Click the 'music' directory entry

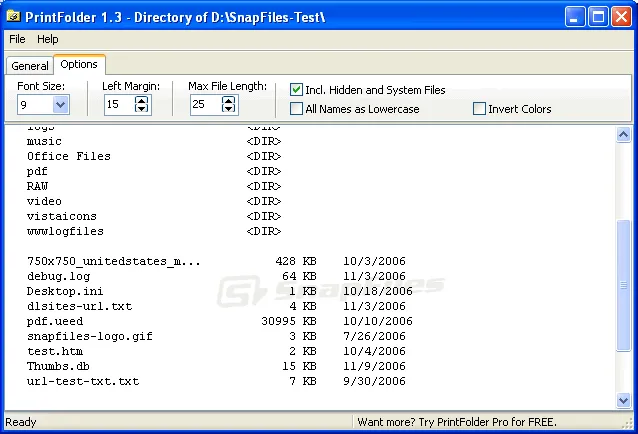coord(44,141)
